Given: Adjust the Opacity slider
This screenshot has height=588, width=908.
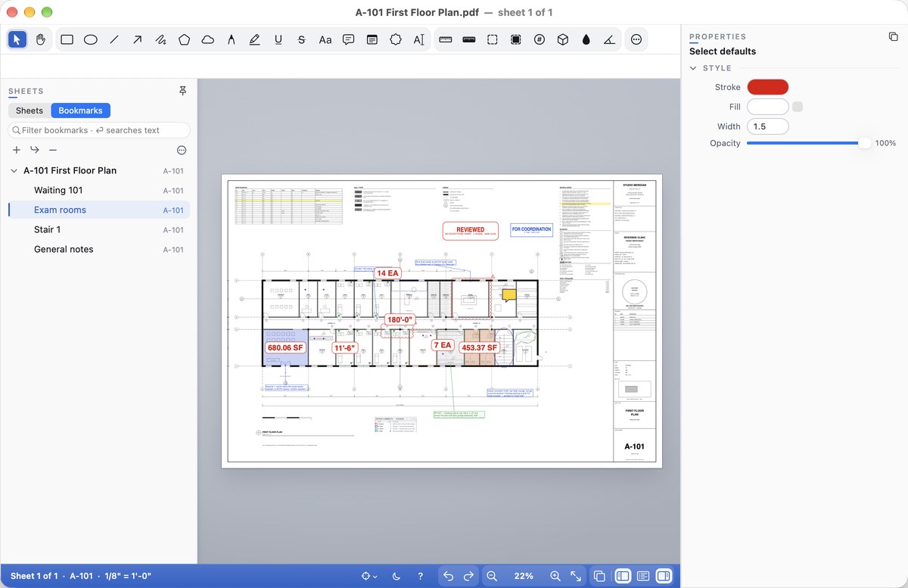Looking at the screenshot, I should (809, 143).
